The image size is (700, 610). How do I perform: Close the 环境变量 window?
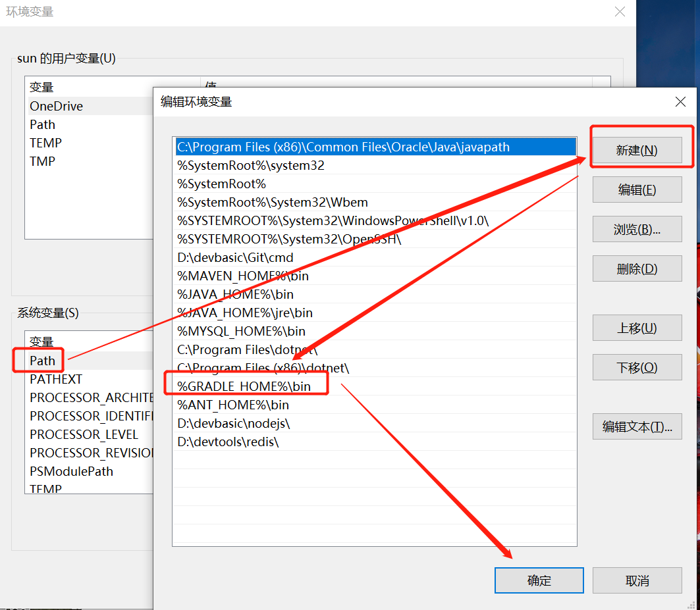620,12
